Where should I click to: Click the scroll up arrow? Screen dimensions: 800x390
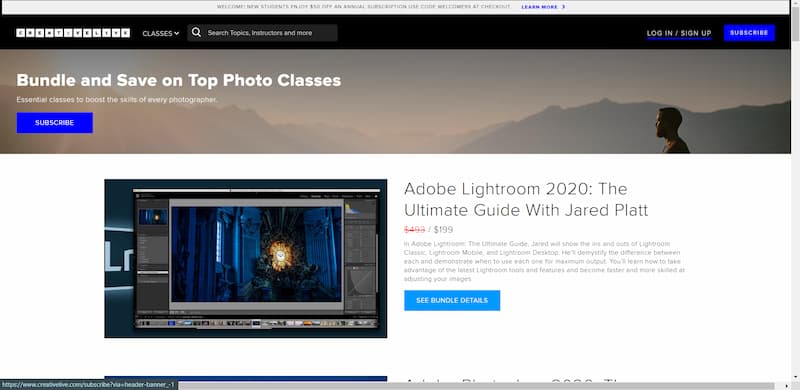click(795, 4)
